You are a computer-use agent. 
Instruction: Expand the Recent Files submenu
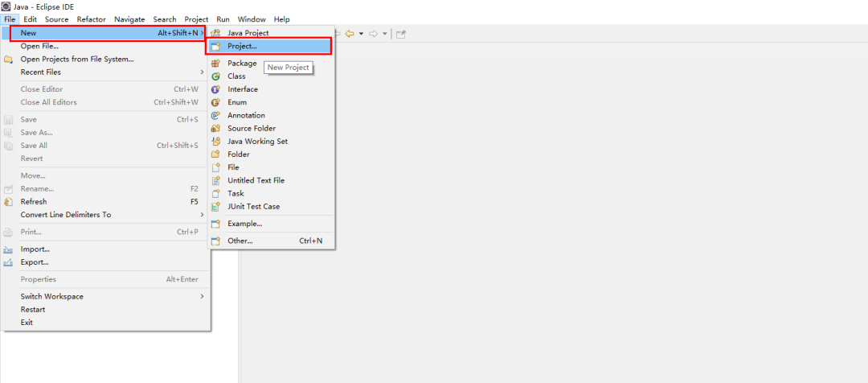[105, 72]
